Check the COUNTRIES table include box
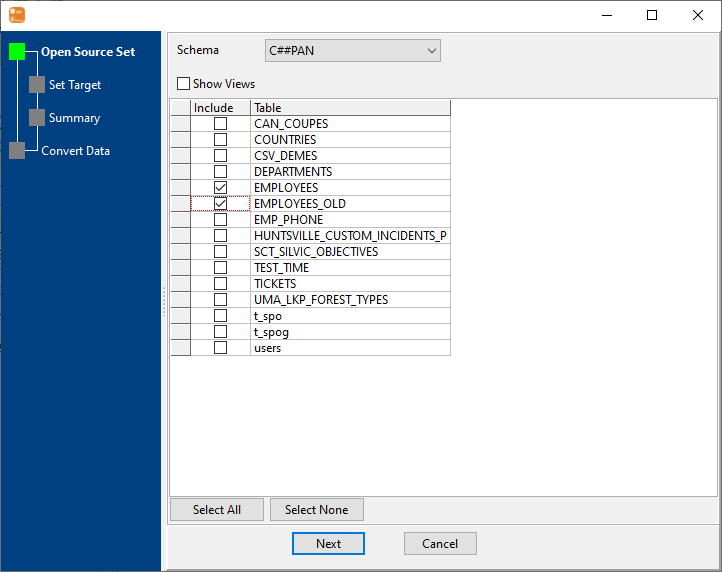The height and width of the screenshot is (572, 722). (x=220, y=140)
